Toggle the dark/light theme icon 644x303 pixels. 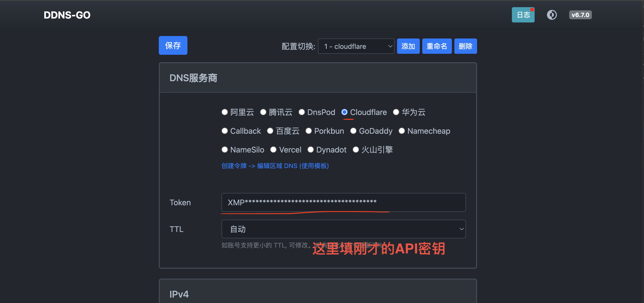551,15
